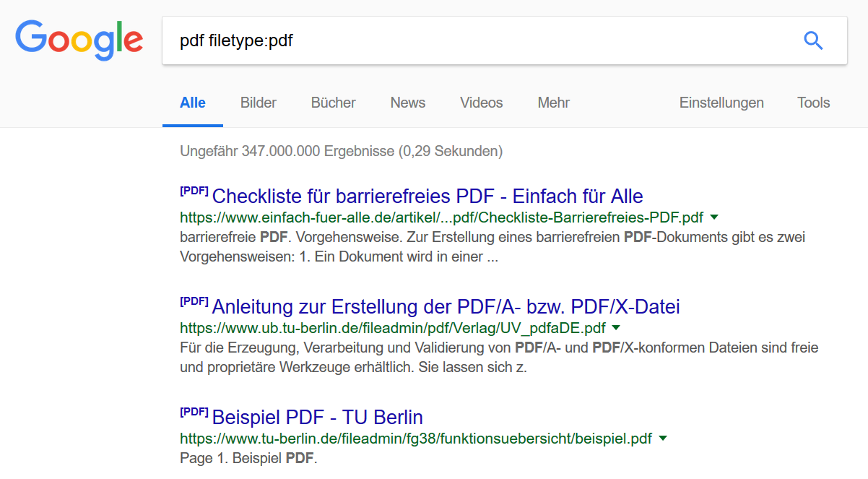Open the News results tab
This screenshot has width=868, height=479.
coord(407,103)
